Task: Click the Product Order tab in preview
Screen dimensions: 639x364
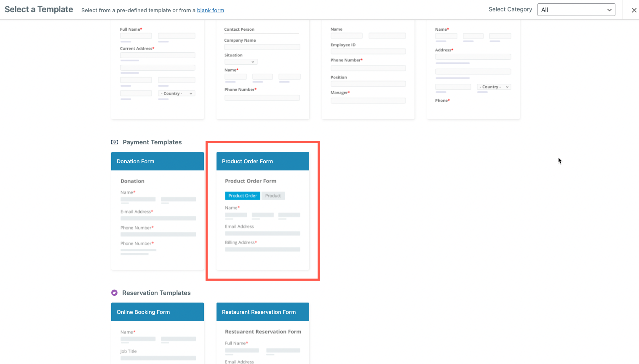Action: point(243,196)
